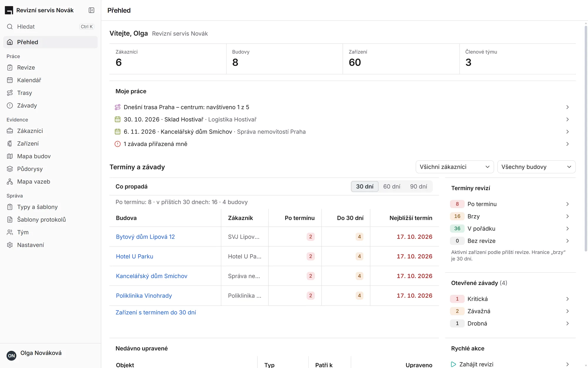Open the Kancelářský dům Smíchov building link
Image resolution: width=588 pixels, height=368 pixels.
tap(151, 276)
